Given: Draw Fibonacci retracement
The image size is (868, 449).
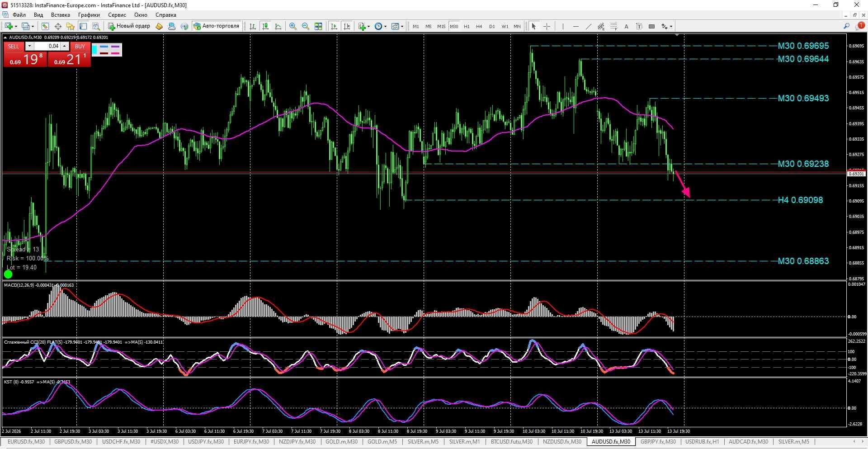Looking at the screenshot, I should [x=613, y=26].
